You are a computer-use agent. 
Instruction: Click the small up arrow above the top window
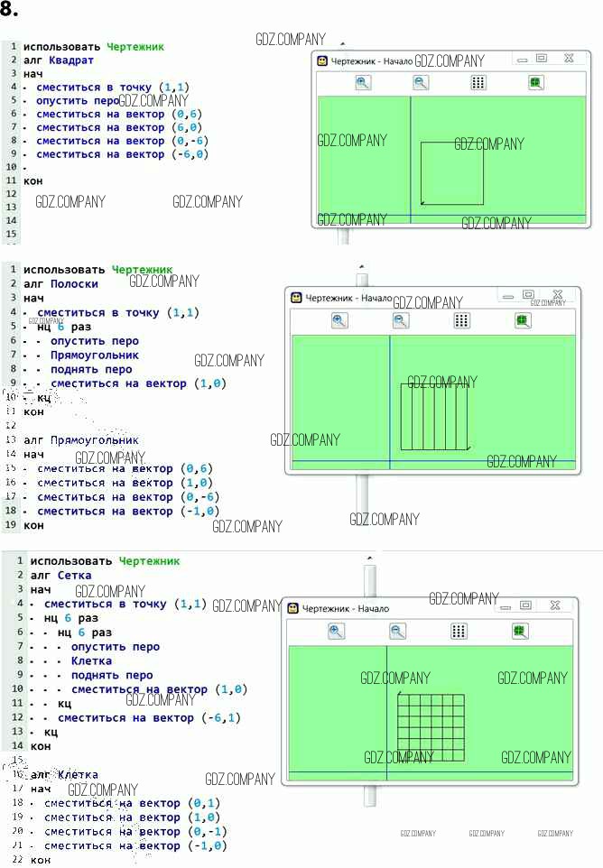pos(343,42)
